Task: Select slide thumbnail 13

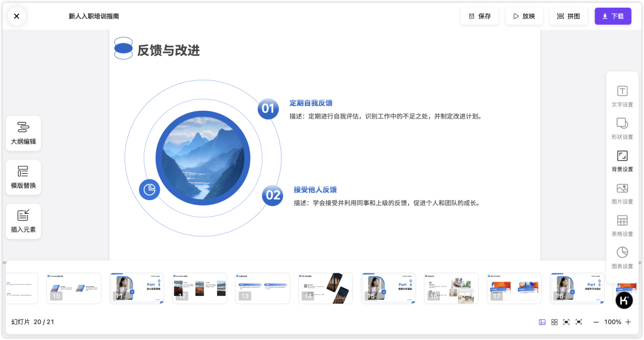Action: [262, 288]
